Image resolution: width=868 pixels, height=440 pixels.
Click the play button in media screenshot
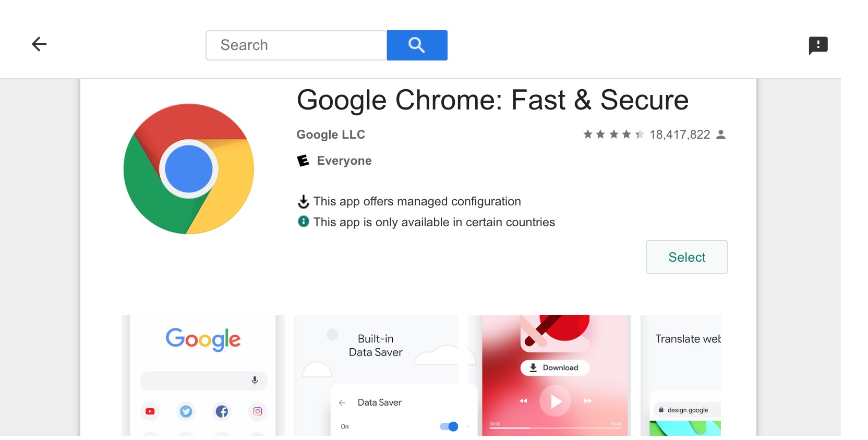556,401
